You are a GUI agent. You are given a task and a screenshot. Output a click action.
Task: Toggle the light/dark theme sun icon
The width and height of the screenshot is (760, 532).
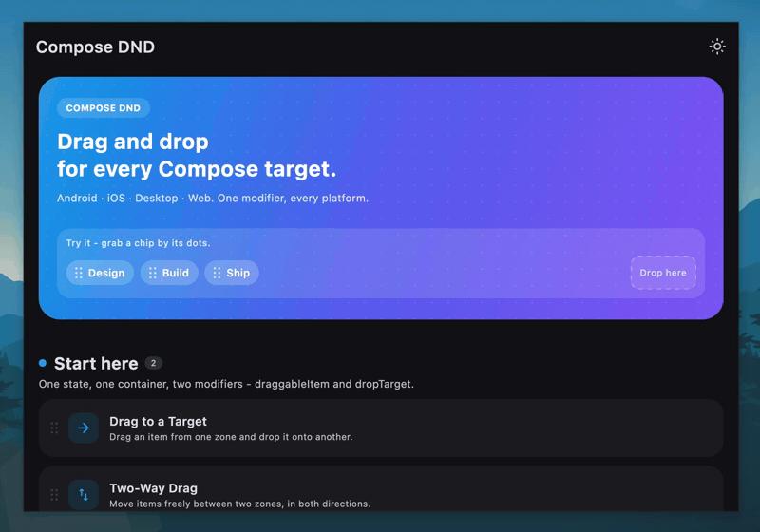717,47
